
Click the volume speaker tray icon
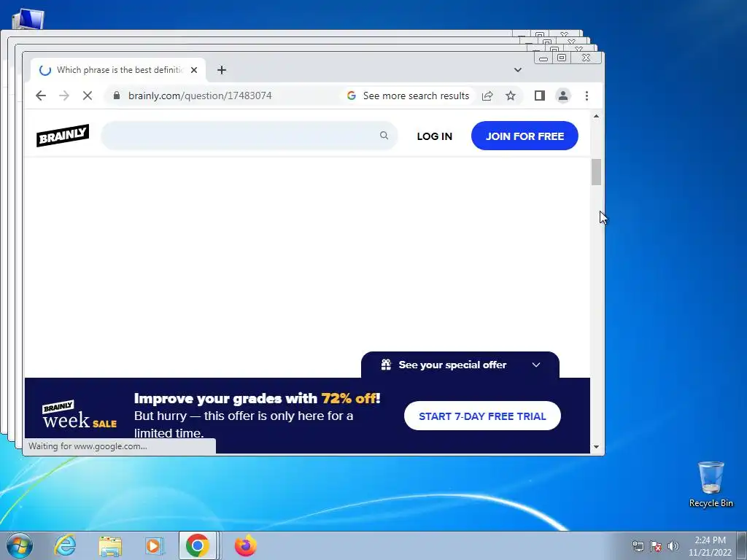673,546
